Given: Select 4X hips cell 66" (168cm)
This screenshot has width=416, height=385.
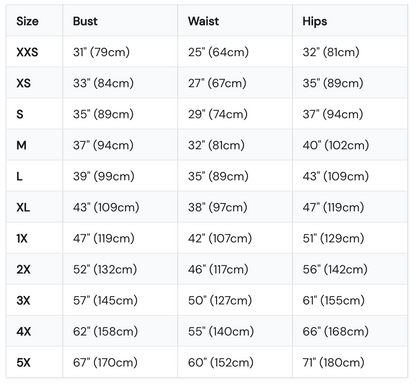Looking at the screenshot, I should (335, 331).
